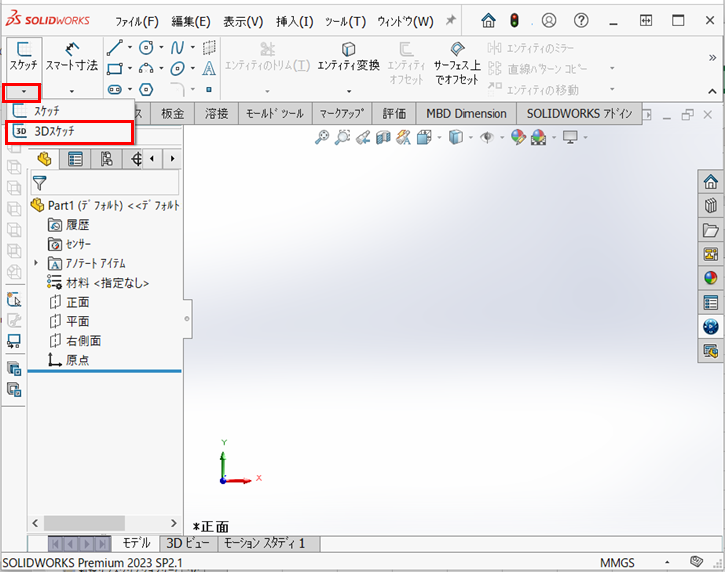Open the Appearances color ball in task pane

point(711,278)
